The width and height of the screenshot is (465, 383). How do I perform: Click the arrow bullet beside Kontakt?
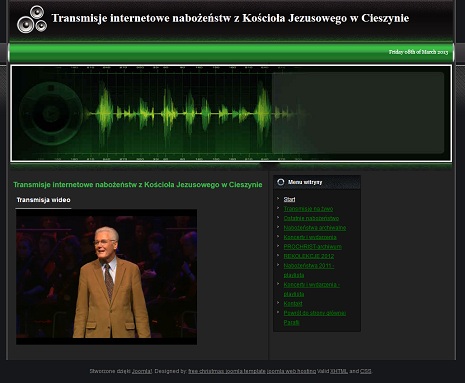point(278,303)
